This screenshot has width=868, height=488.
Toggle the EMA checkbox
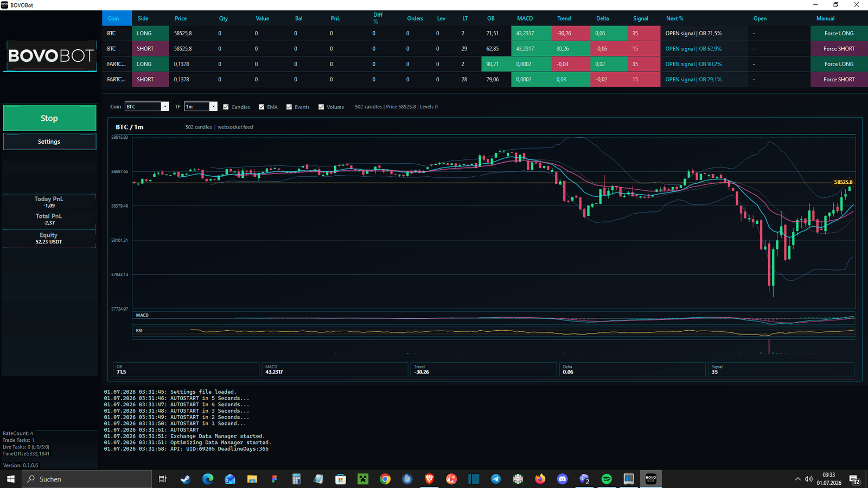(261, 107)
